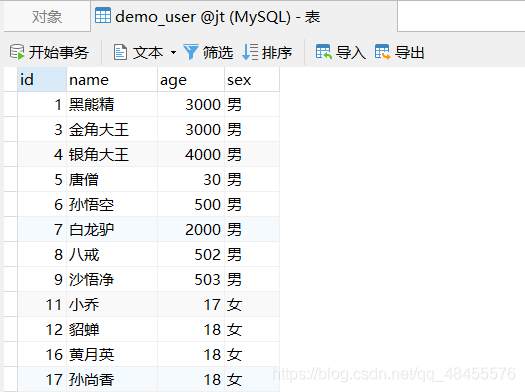Click the name cell 八戒

[112, 254]
